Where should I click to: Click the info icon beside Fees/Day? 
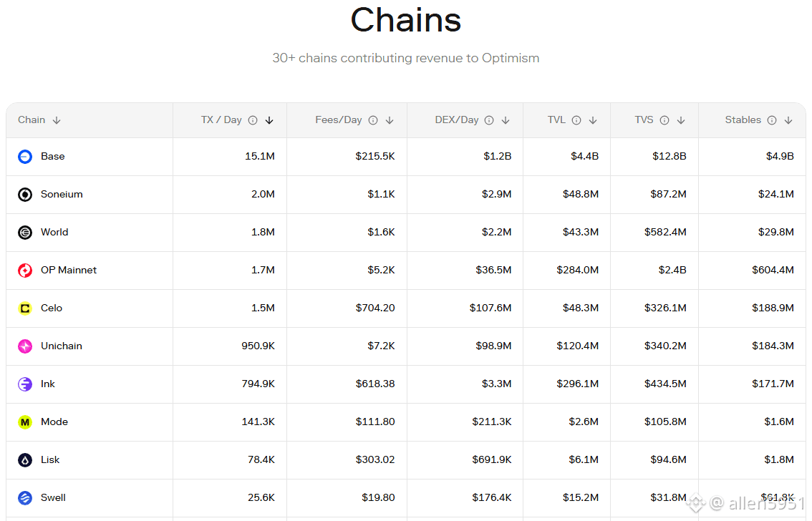click(373, 120)
